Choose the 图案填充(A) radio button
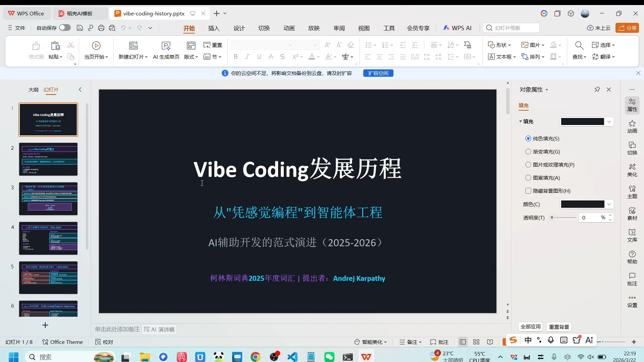The width and height of the screenshot is (644, 362). point(528,178)
